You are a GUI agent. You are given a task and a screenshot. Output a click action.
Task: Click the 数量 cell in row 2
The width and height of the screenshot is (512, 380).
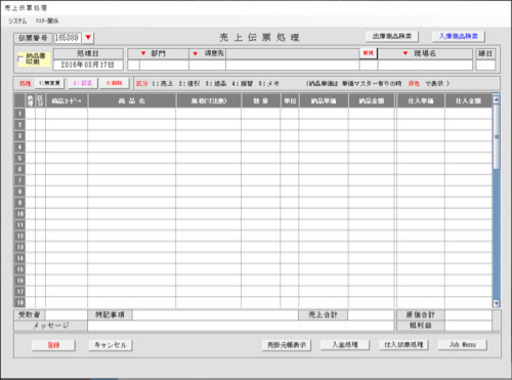coord(261,125)
